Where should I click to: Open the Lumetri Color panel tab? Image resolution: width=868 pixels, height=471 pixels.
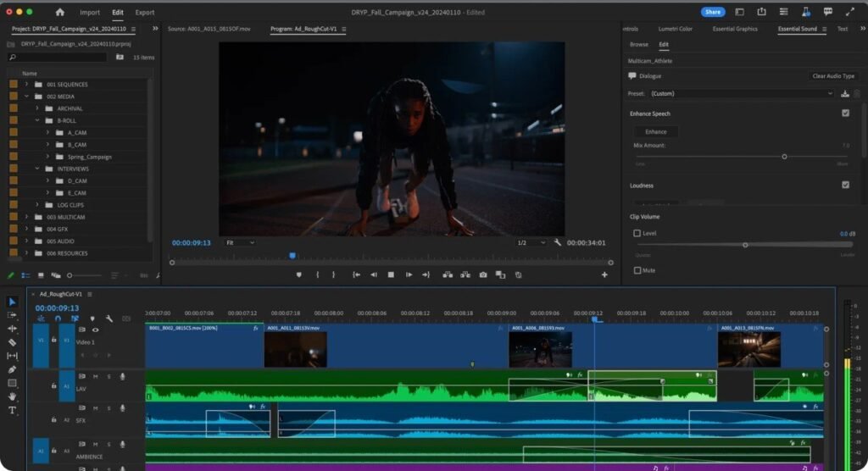[x=675, y=29]
